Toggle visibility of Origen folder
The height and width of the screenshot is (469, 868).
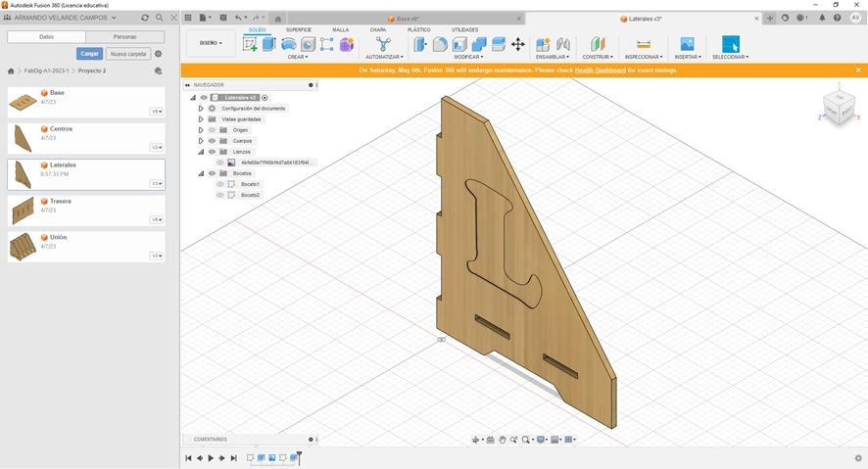coord(212,130)
